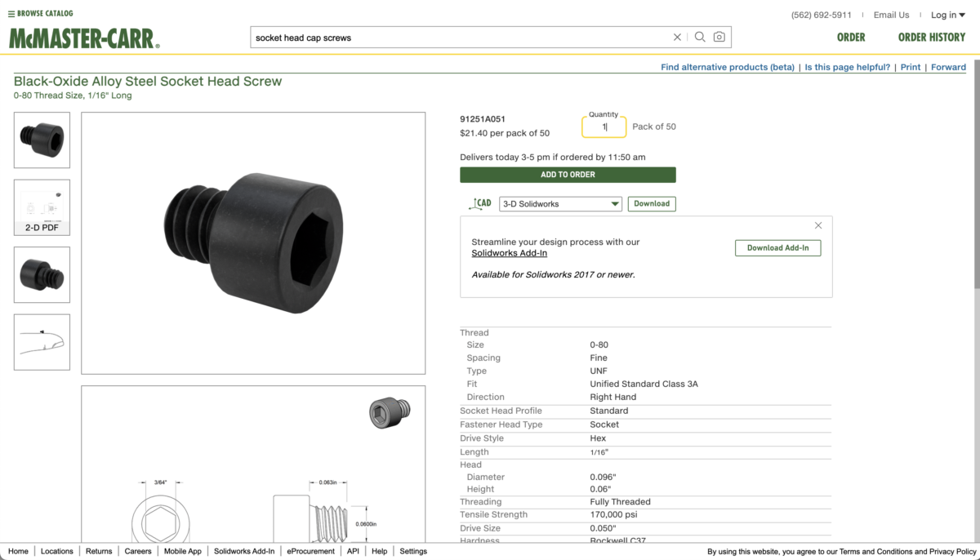
Task: Expand the Log in dropdown
Action: [x=948, y=15]
